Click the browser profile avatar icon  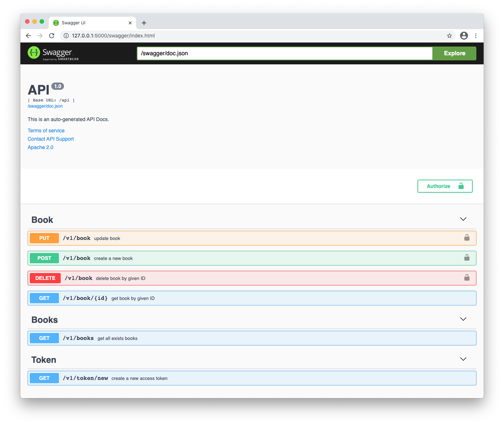pyautogui.click(x=464, y=36)
